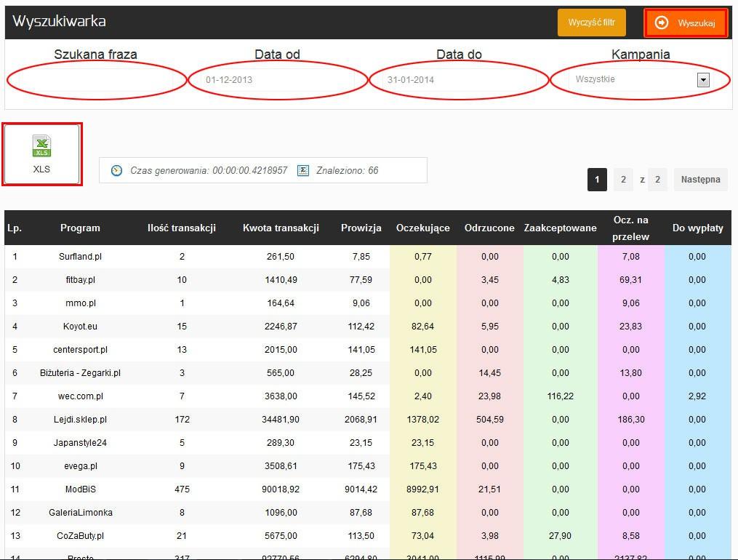738x560 pixels.
Task: Go to page 2 in pagination
Action: (x=623, y=180)
